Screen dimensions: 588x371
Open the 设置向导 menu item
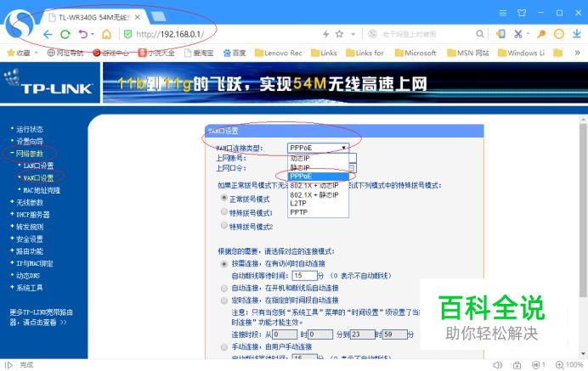[30, 141]
